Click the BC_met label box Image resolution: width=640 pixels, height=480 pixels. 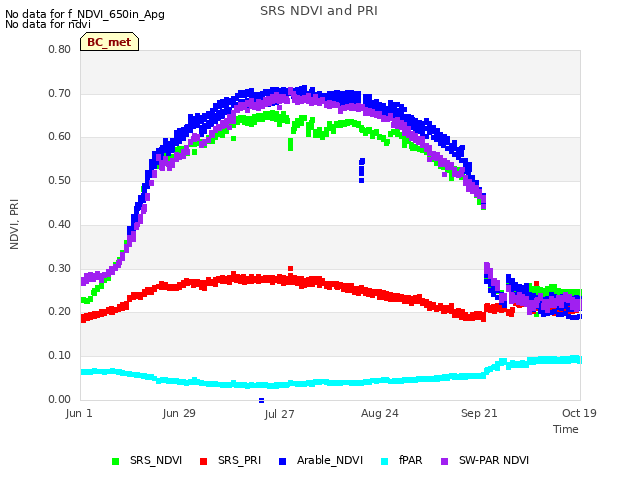(x=109, y=42)
